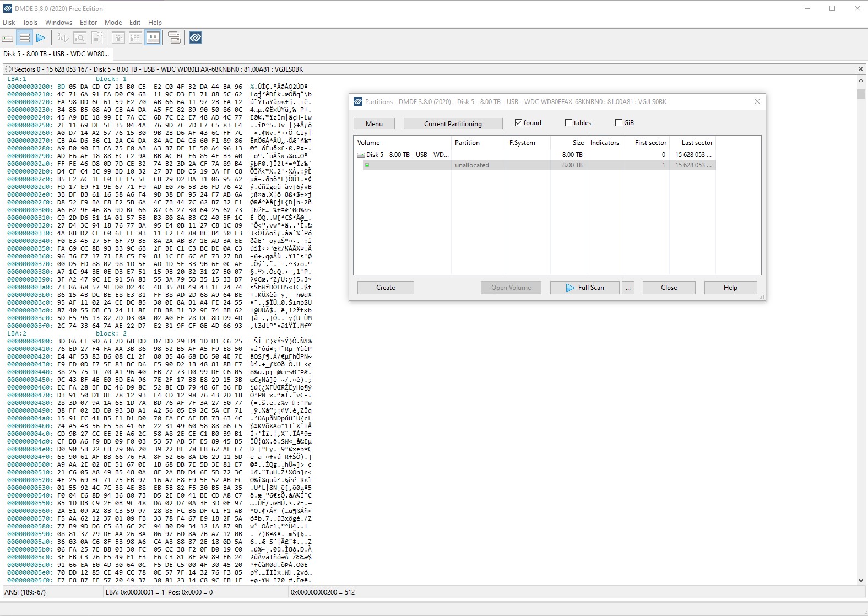Enable the GiB checkbox
The image size is (868, 616).
pos(619,123)
